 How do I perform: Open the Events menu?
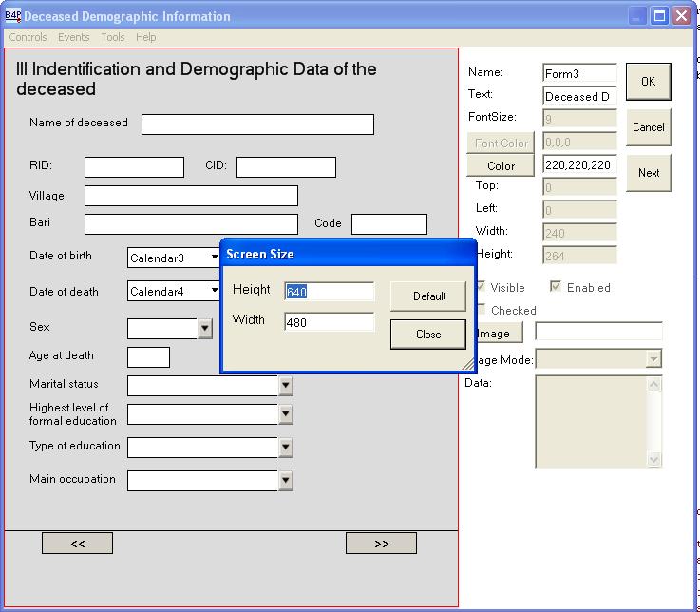pos(74,37)
